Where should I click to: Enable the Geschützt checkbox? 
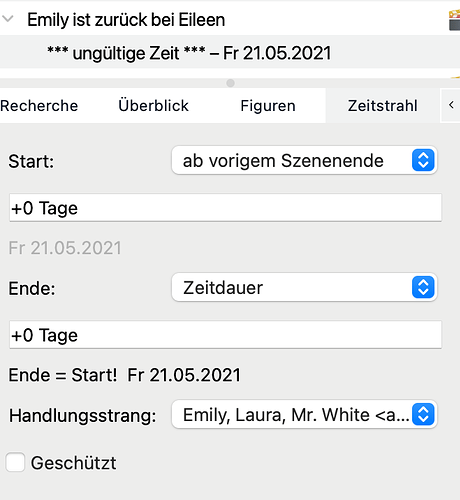pos(15,462)
